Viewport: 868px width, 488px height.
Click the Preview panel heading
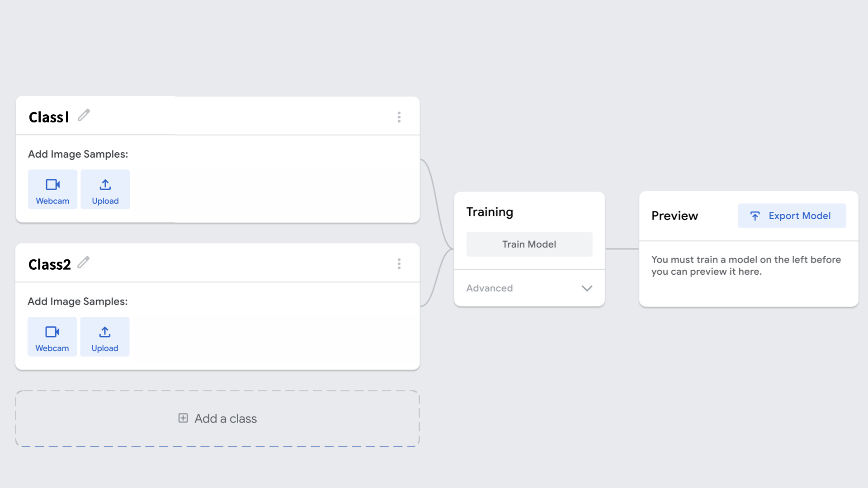(x=675, y=216)
